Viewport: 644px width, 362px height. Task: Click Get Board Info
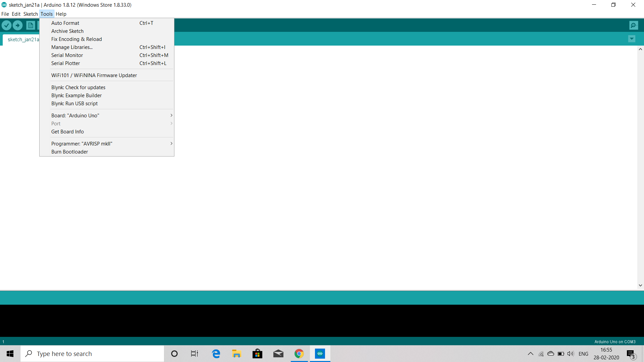[67, 132]
